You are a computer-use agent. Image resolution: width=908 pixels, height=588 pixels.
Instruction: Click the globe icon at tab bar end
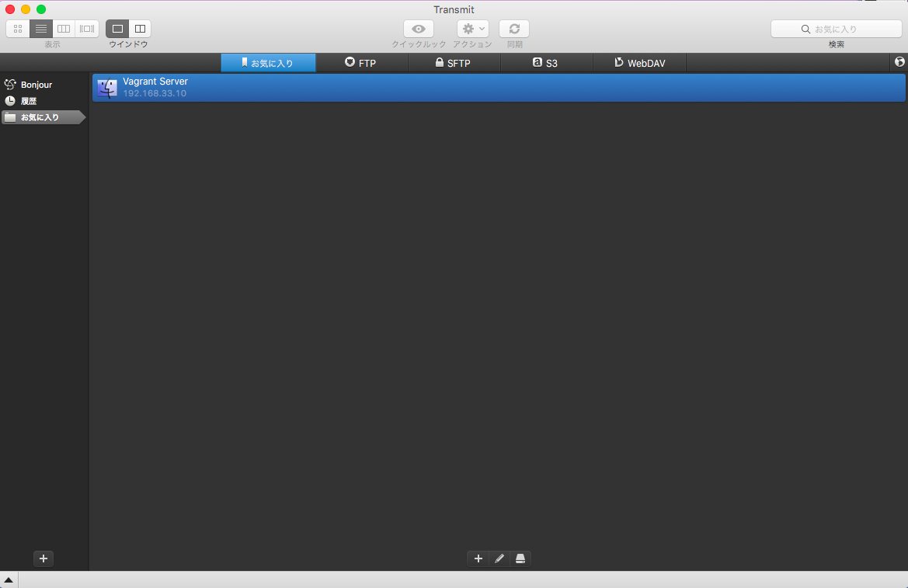[x=899, y=62]
